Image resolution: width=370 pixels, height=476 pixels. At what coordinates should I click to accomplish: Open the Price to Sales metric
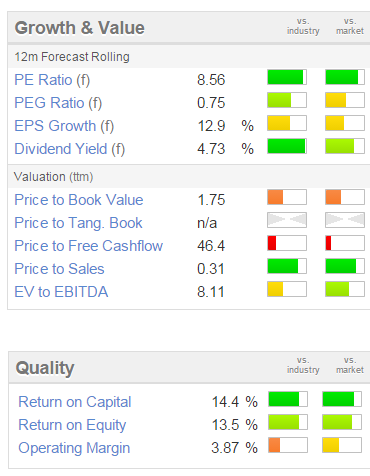pyautogui.click(x=59, y=269)
